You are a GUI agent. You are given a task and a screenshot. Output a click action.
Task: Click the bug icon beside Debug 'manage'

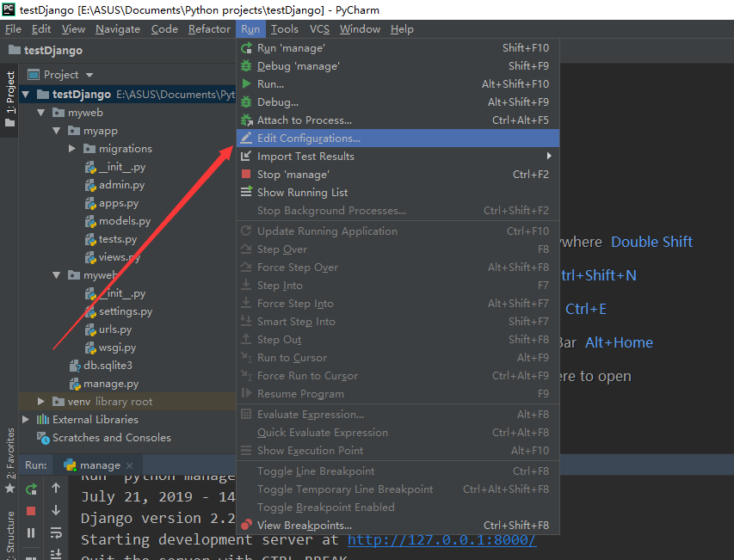[246, 66]
